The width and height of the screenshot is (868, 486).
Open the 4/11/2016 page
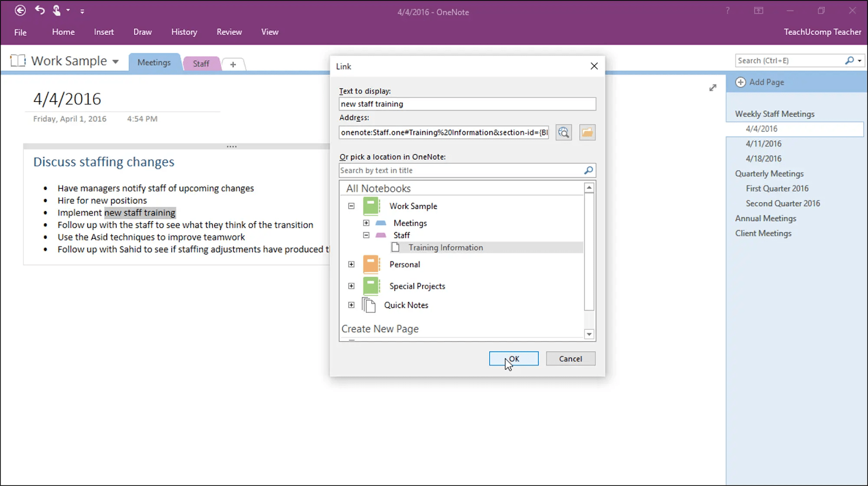coord(763,144)
